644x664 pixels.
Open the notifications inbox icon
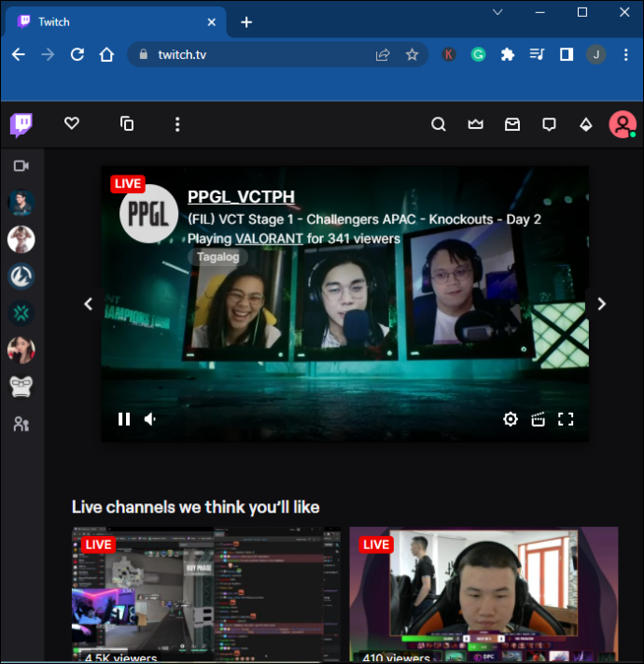pyautogui.click(x=512, y=124)
